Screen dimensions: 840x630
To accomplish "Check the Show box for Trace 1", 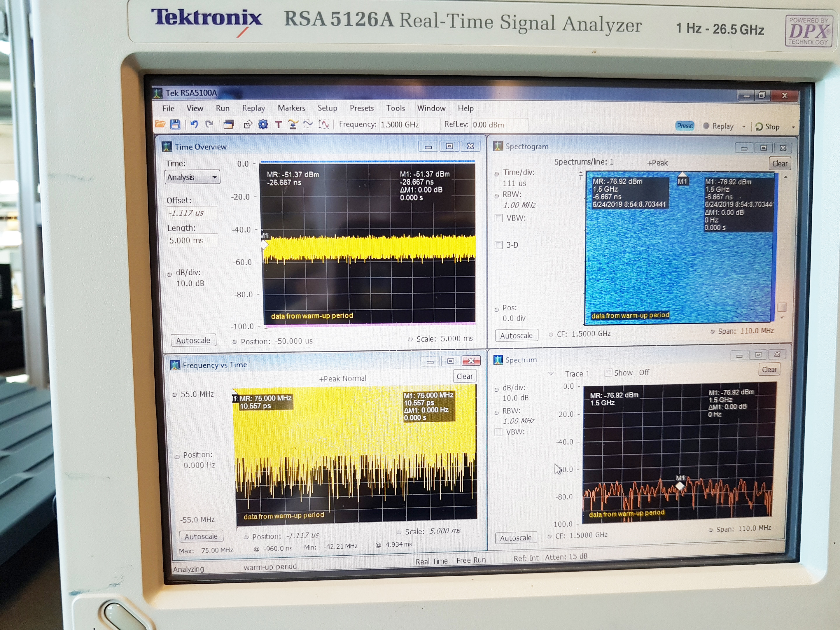I will [x=608, y=372].
